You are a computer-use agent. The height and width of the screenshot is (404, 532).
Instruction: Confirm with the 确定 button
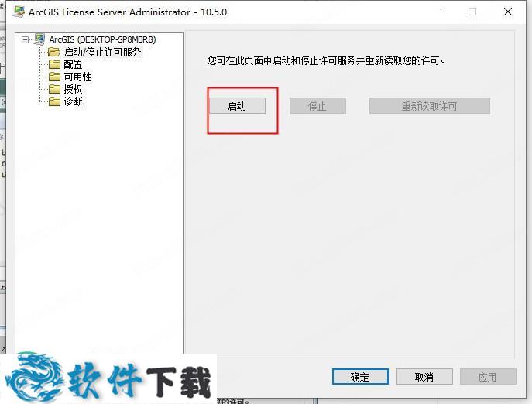point(360,376)
